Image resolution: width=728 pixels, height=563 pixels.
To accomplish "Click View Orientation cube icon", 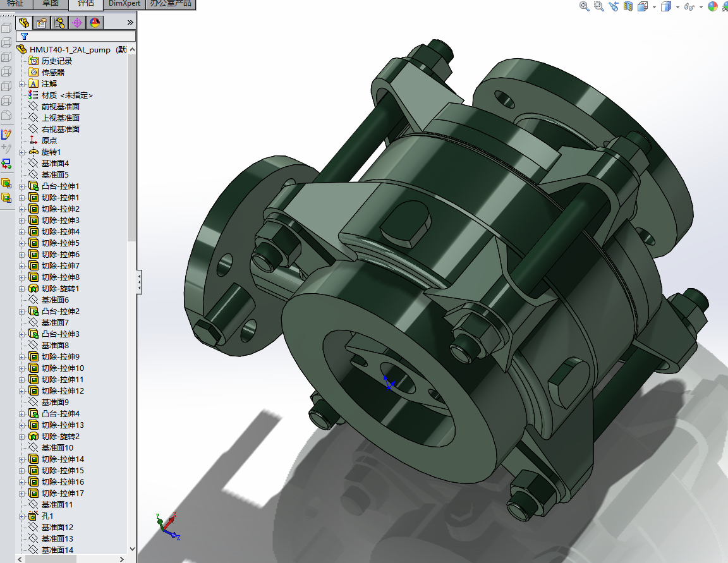I will (x=643, y=6).
